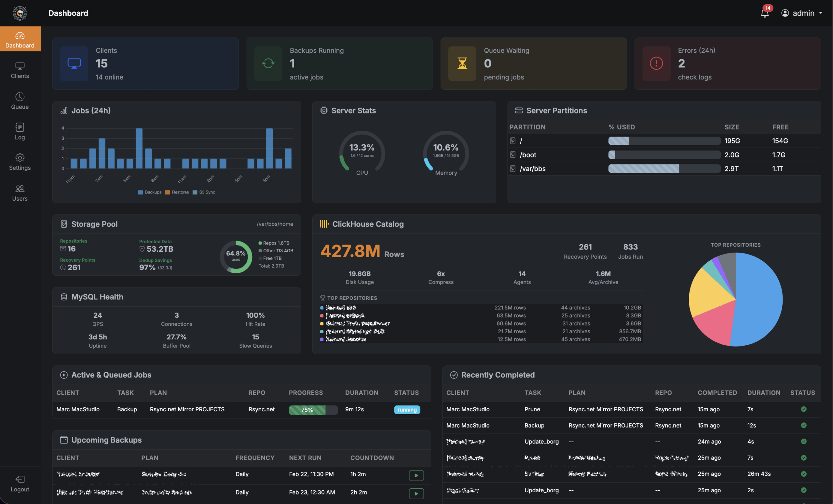Toggle the Backups series in Jobs chart legend
Viewport: 833px width, 504px height.
150,192
